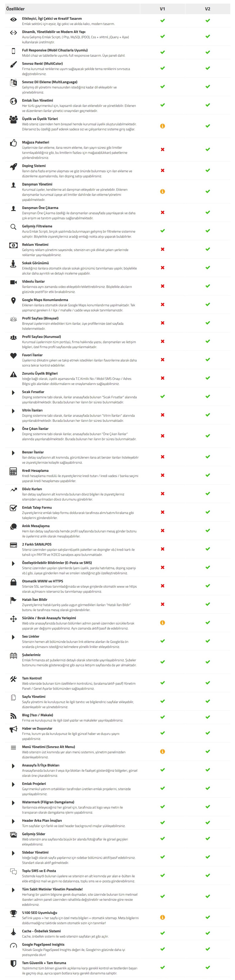Click the arrow marker beside Vitrin İlanları
This screenshot has height=980, width=235.
point(13,411)
